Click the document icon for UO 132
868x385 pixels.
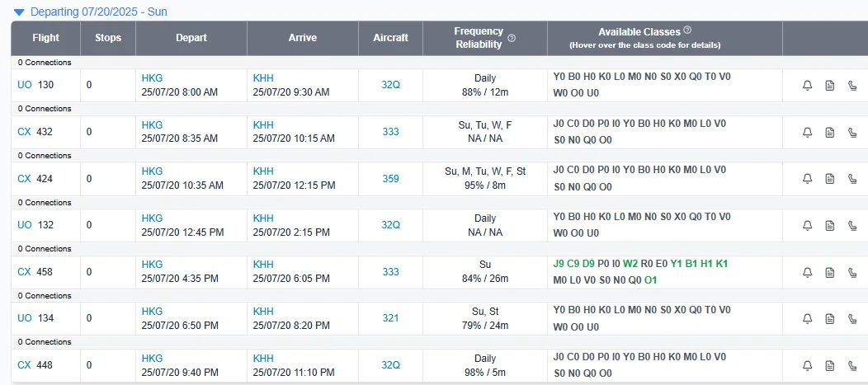829,226
